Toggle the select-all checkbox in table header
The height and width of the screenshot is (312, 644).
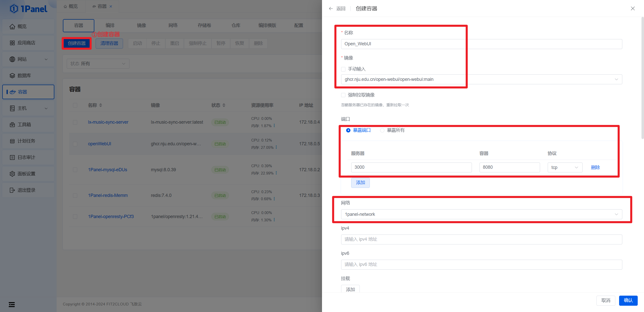click(x=75, y=105)
